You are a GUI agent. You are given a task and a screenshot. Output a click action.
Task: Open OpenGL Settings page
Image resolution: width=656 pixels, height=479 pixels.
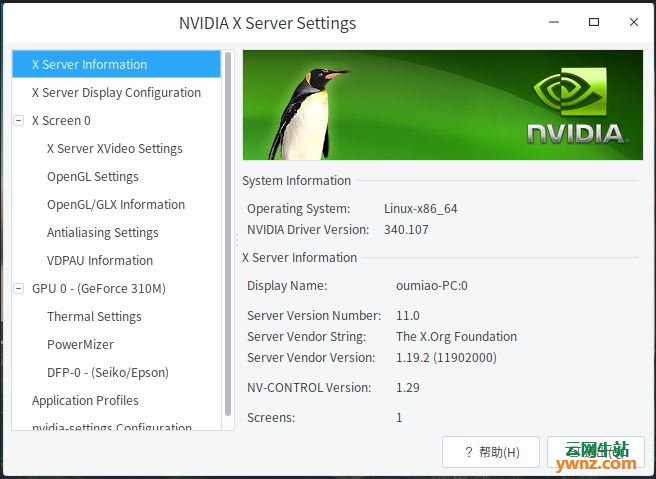(x=92, y=177)
